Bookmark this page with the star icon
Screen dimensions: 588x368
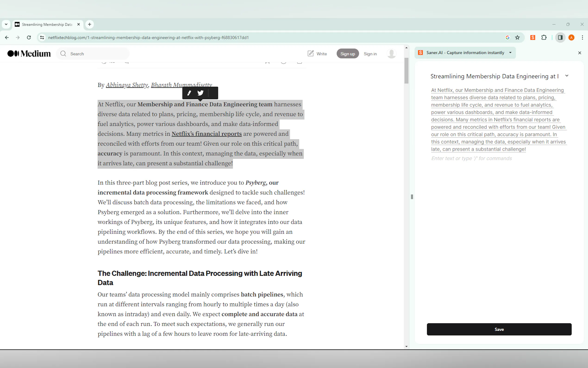(x=517, y=38)
